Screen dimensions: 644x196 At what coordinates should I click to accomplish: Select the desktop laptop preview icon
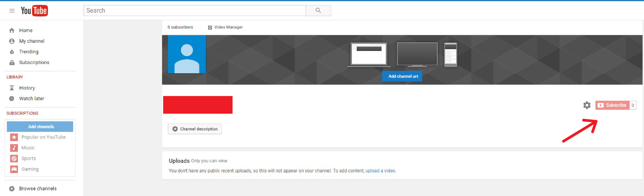369,55
